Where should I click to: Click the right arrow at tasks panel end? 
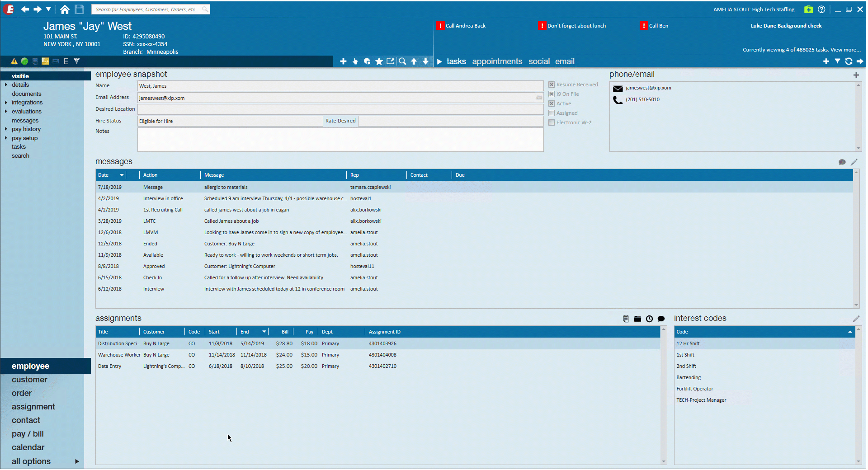859,61
